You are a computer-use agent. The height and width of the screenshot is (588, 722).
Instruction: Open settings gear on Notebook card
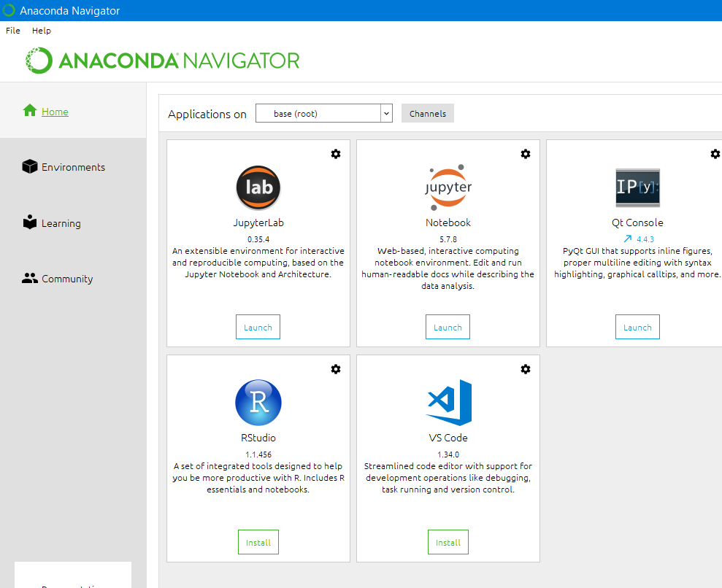click(x=526, y=154)
